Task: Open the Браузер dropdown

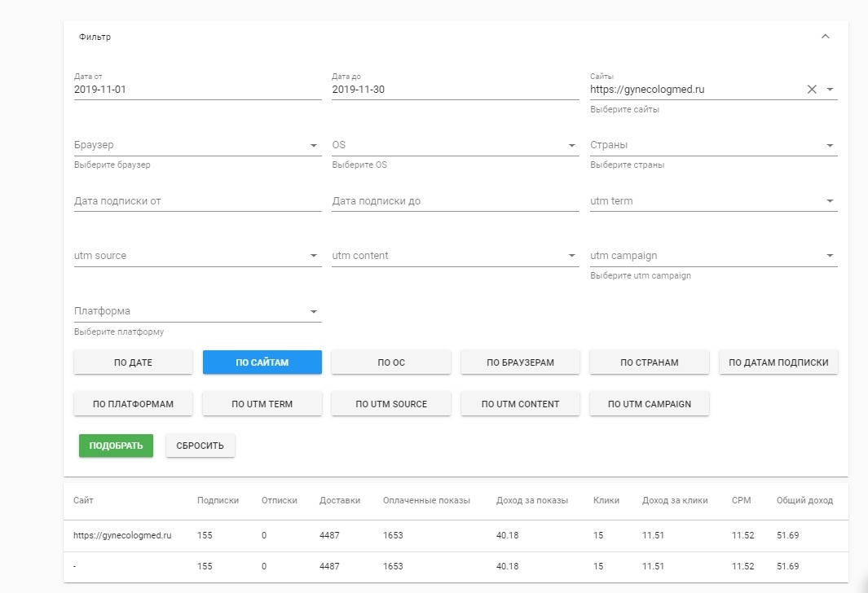Action: 197,145
